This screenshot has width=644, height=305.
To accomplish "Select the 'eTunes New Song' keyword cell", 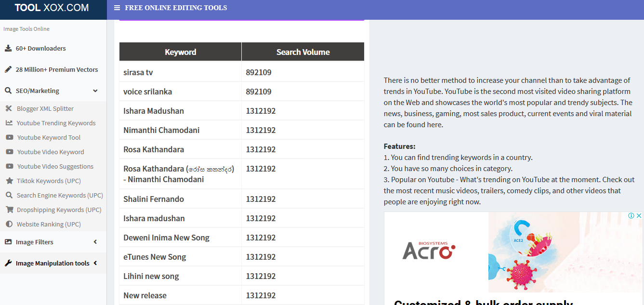I will (181, 257).
